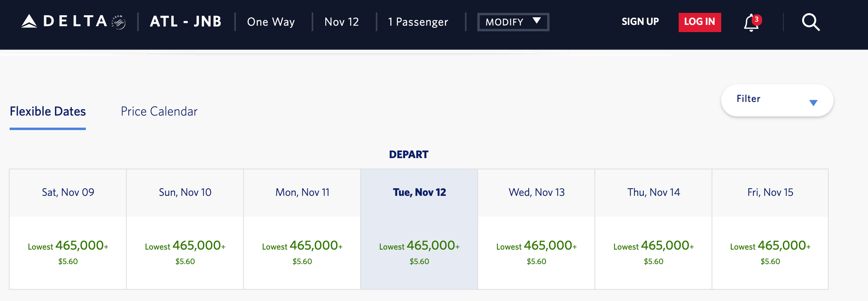868x301 pixels.
Task: Pick Thu, Nov 14 departure date
Action: point(653,229)
